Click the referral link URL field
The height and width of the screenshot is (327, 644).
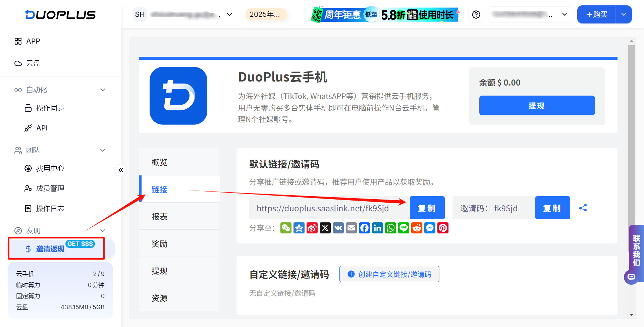[x=329, y=208]
